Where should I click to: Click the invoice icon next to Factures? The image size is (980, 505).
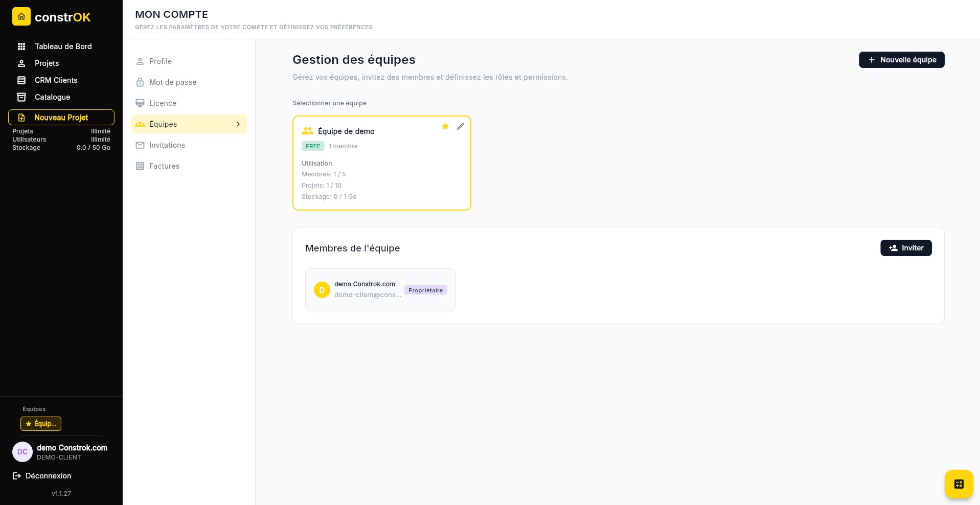[140, 166]
